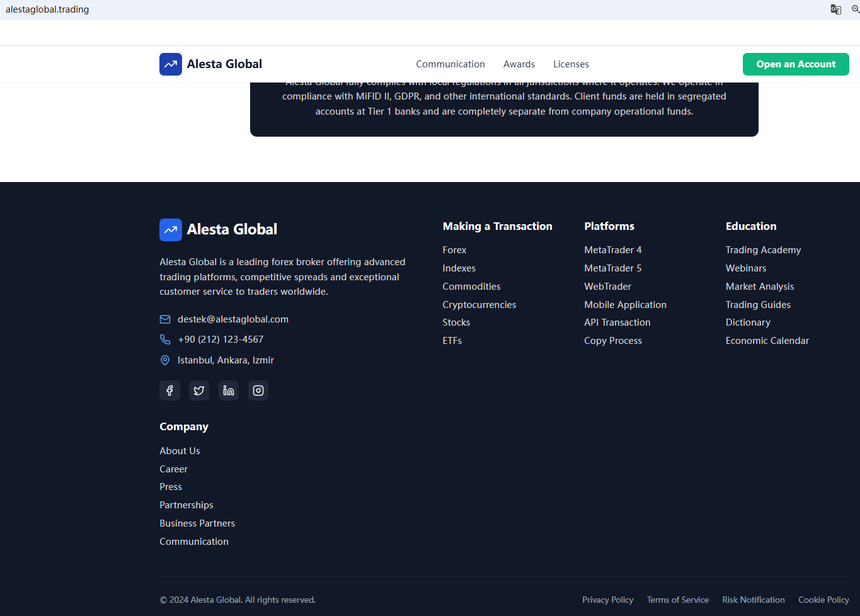
Task: Go to the About Us page
Action: [180, 451]
